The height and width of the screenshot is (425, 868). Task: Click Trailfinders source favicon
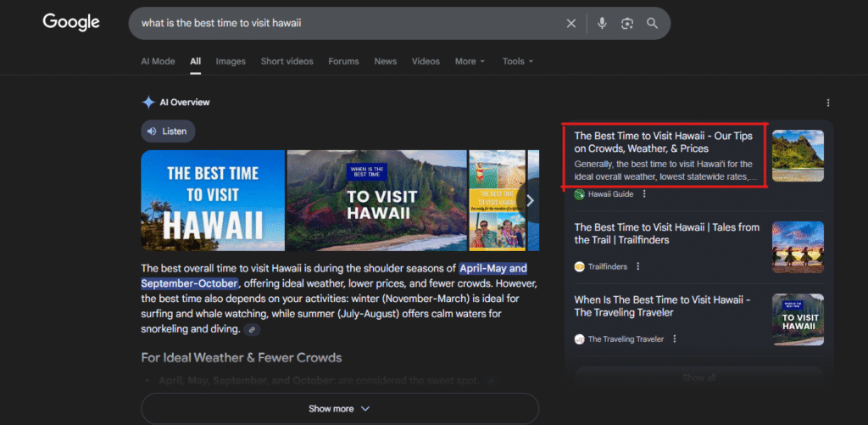580,266
